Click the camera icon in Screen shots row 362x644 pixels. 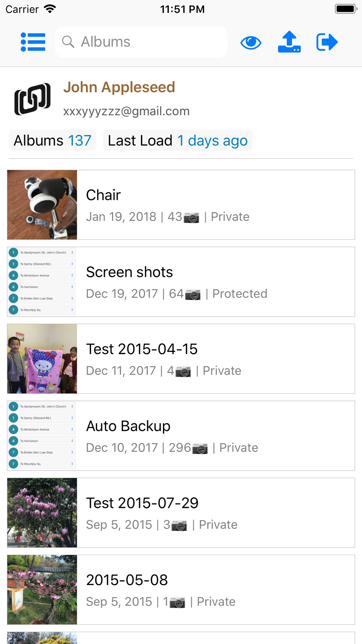(x=193, y=294)
